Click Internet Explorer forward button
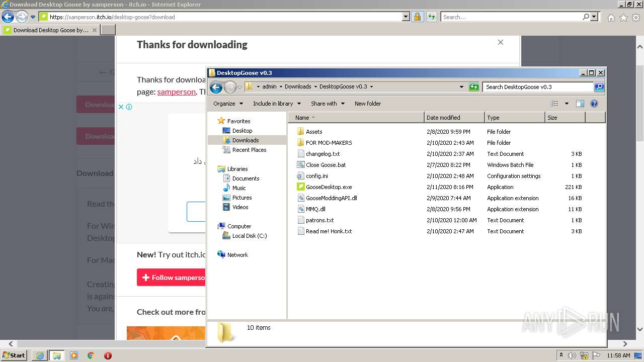 pyautogui.click(x=22, y=17)
